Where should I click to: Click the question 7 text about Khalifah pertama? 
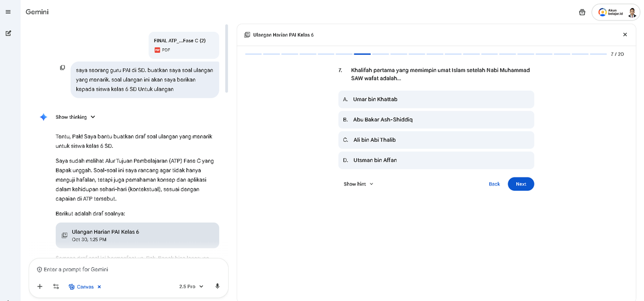coord(440,74)
